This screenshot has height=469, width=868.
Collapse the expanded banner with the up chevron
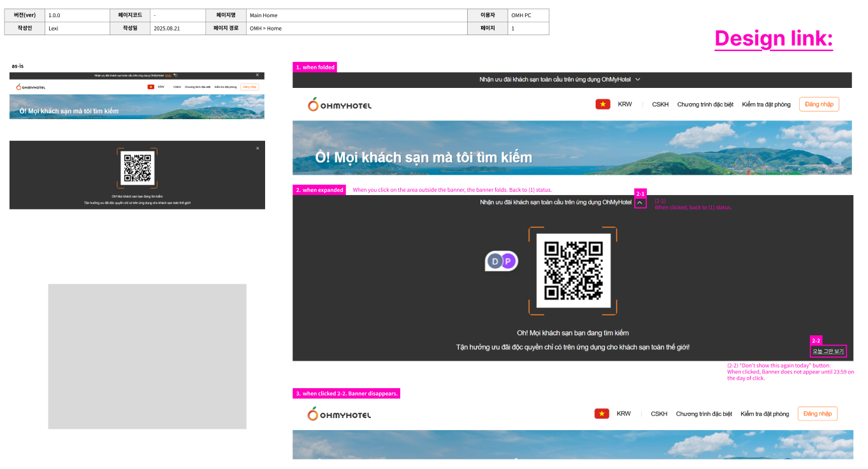coord(640,203)
